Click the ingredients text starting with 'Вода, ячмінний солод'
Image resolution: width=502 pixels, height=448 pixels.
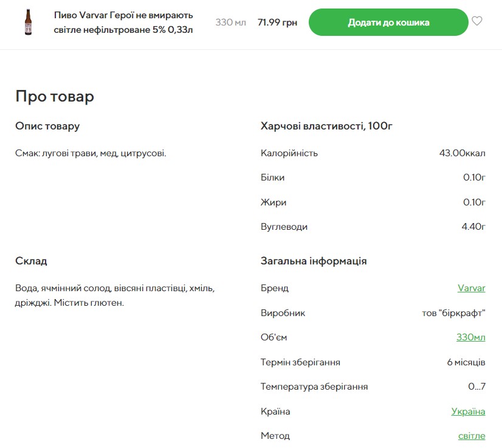(115, 295)
